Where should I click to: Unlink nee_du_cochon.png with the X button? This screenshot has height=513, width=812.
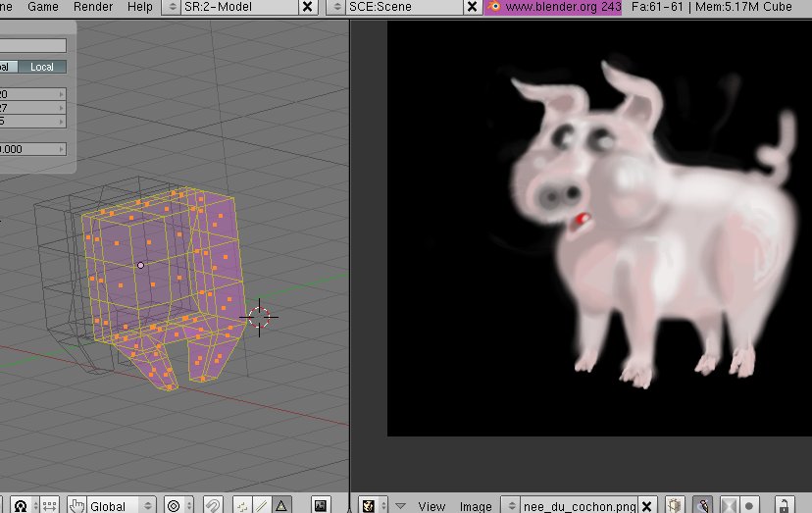[647, 505]
